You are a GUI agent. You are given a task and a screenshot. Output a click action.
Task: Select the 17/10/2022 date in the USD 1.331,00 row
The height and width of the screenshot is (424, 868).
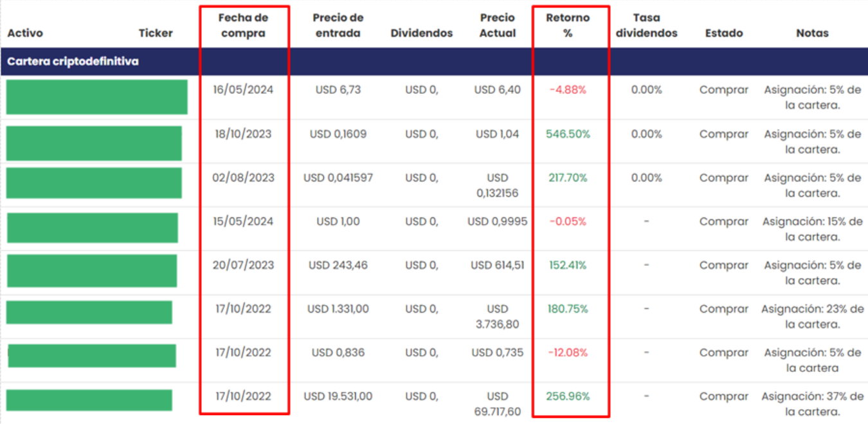(x=244, y=309)
